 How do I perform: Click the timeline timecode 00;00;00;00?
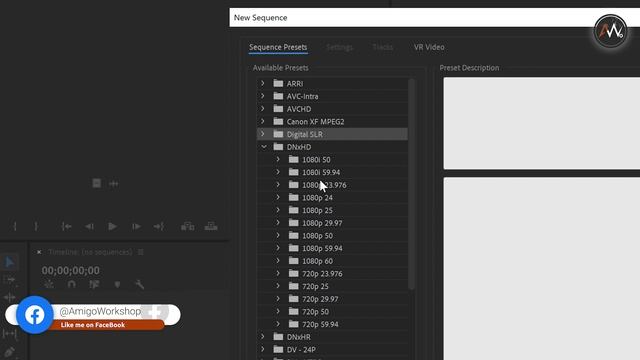point(71,270)
